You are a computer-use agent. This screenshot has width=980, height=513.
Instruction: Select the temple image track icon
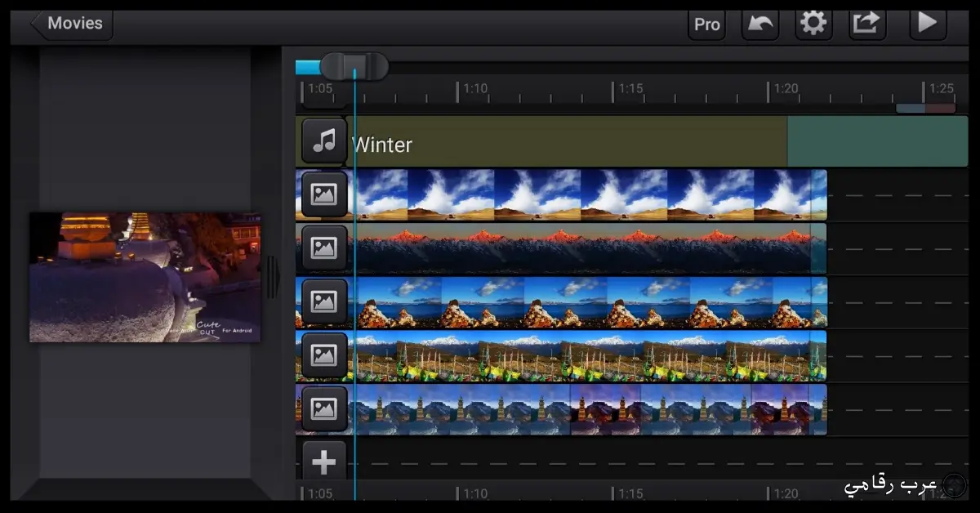[x=324, y=408]
